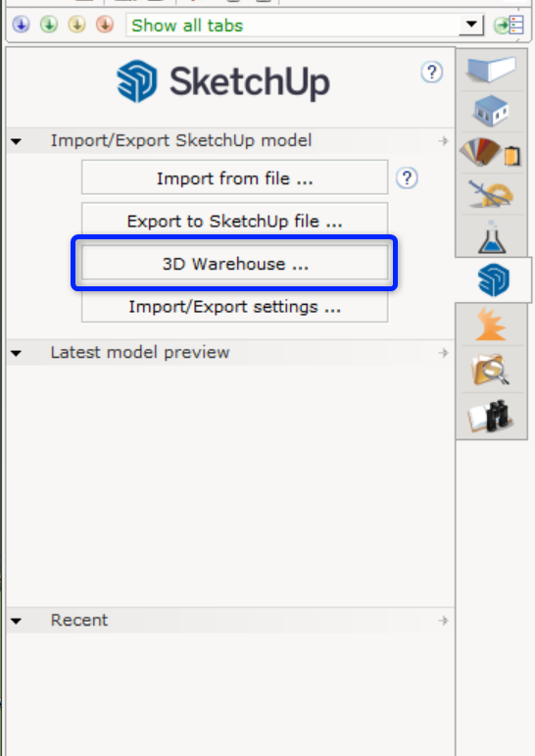The image size is (535, 756).
Task: Click Export to SketchUp file button
Action: click(235, 220)
